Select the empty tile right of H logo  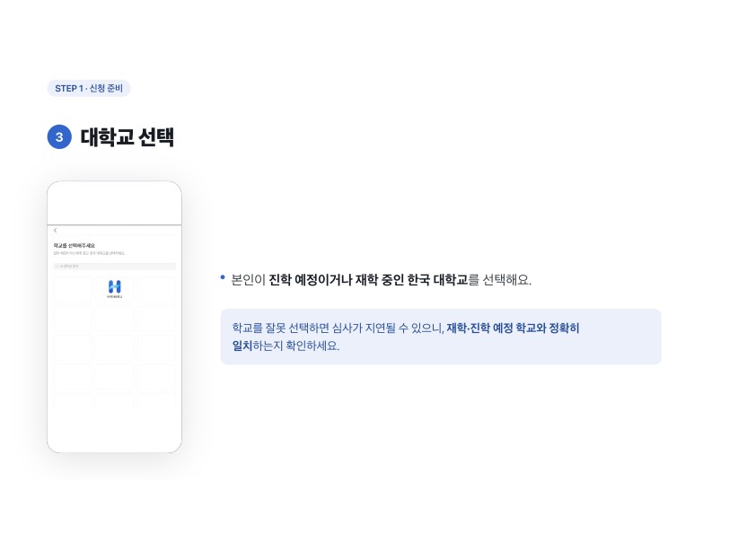pyautogui.click(x=156, y=289)
